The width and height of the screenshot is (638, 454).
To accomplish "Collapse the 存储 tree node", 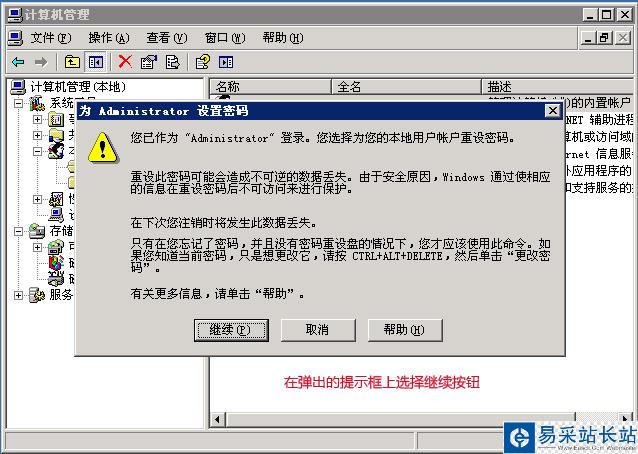I will (18, 231).
